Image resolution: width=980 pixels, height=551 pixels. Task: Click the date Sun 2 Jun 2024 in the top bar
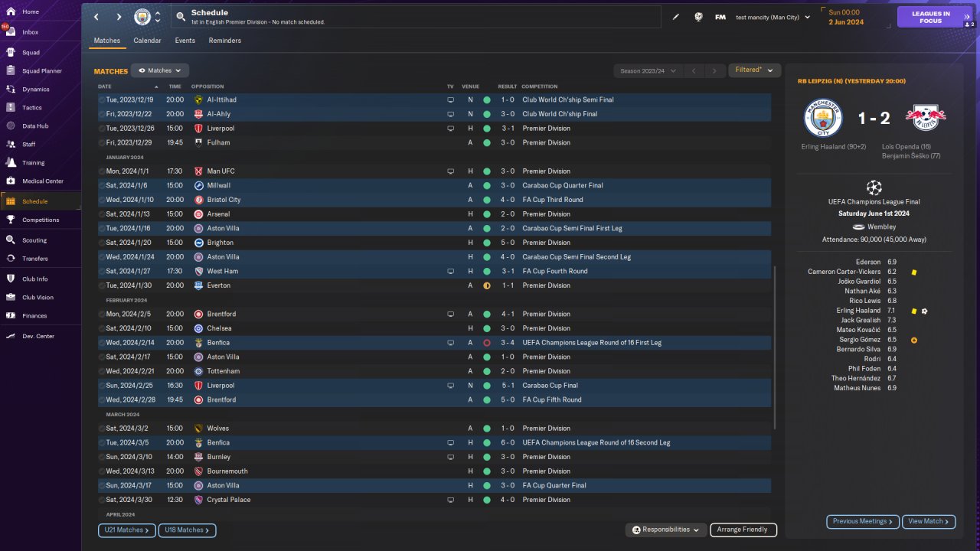coord(845,17)
